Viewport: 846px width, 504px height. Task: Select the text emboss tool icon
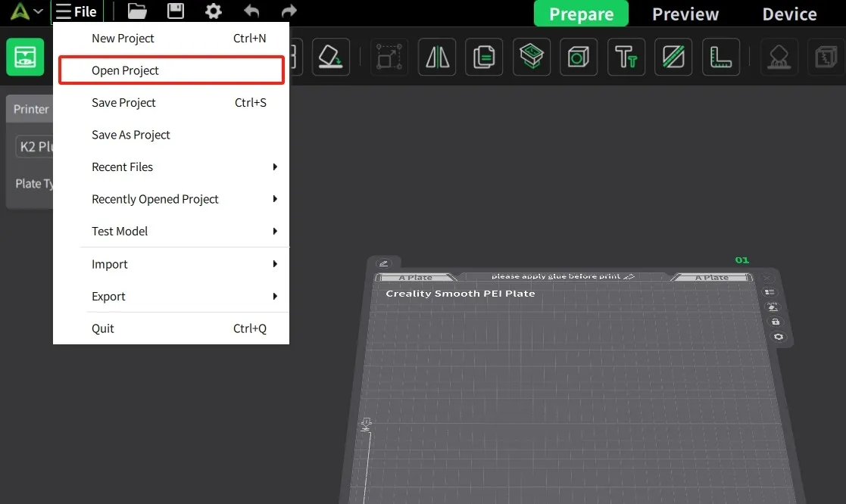coord(626,57)
